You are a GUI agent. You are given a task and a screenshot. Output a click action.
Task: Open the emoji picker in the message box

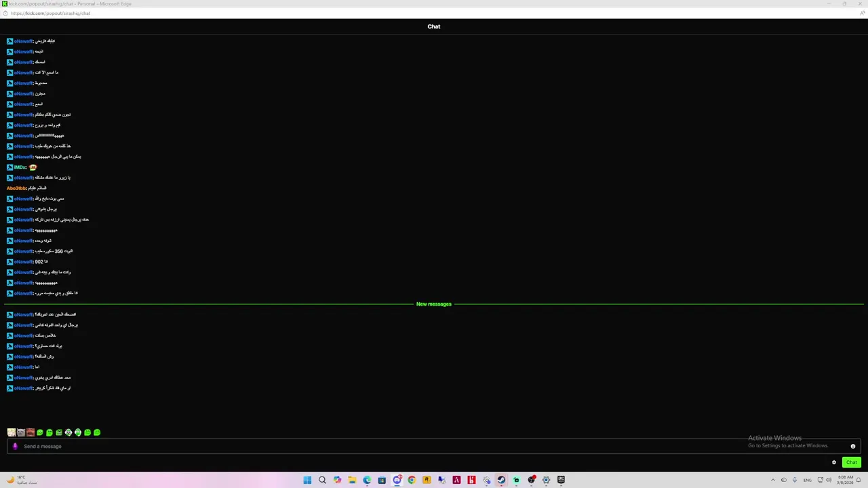click(853, 446)
